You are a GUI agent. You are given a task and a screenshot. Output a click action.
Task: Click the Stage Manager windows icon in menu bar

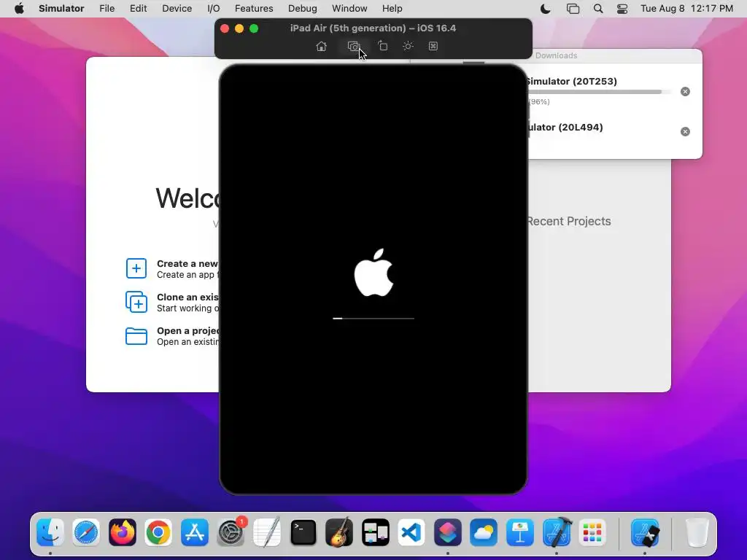coord(573,9)
